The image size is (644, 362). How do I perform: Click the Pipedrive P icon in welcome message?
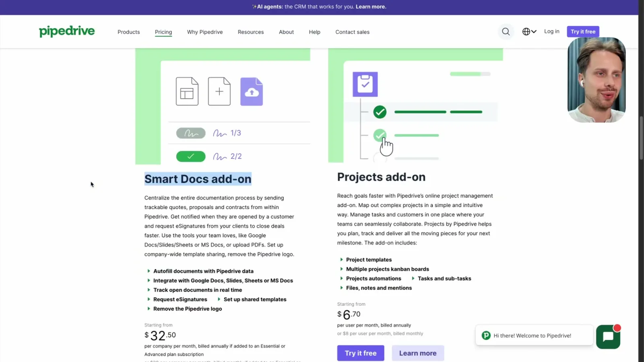486,335
